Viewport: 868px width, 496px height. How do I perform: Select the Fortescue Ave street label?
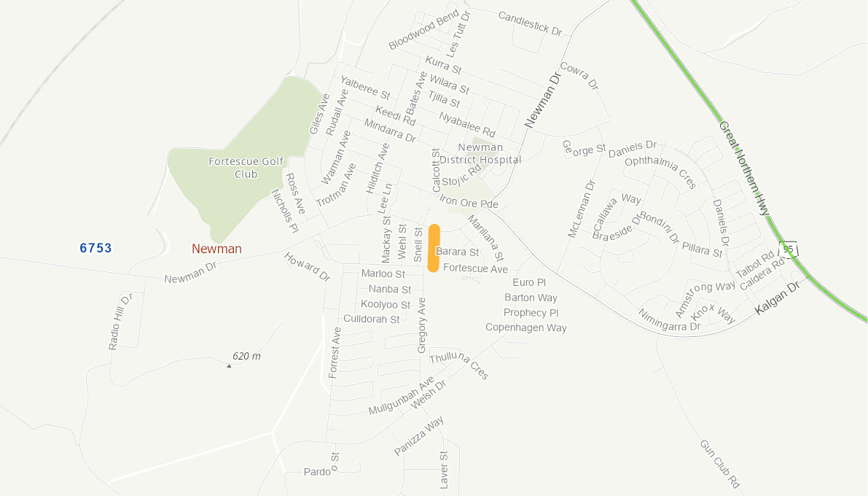pos(475,268)
